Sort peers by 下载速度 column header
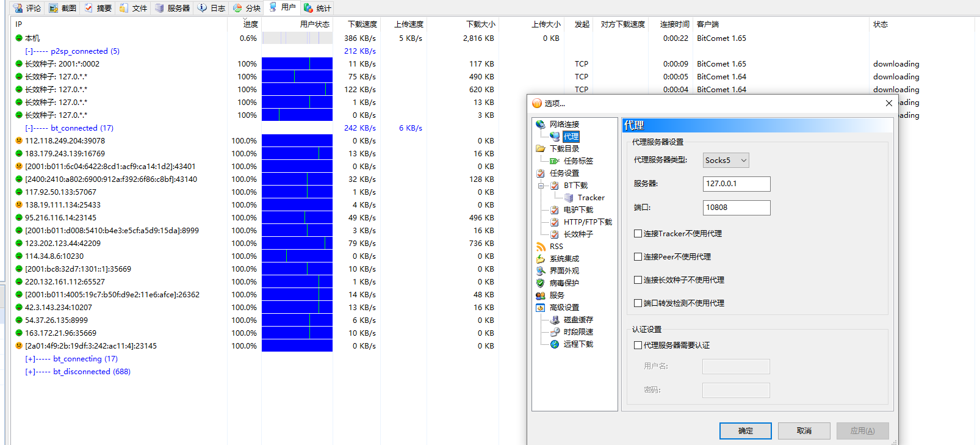 click(x=357, y=24)
